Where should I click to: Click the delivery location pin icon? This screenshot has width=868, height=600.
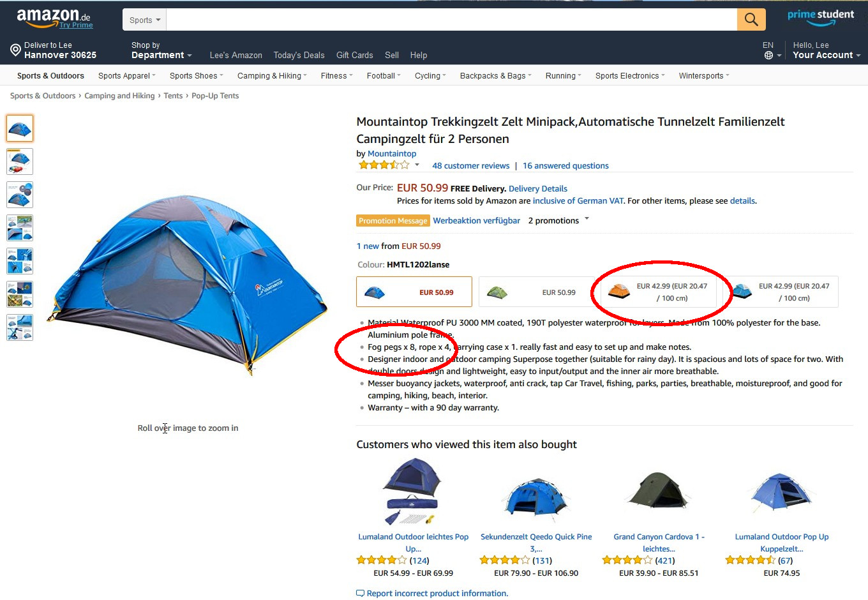(x=16, y=50)
